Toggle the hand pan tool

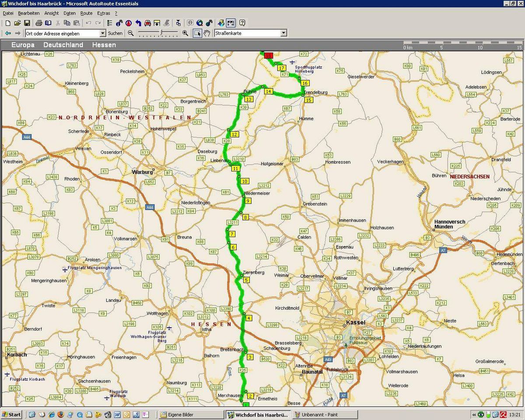[207, 33]
